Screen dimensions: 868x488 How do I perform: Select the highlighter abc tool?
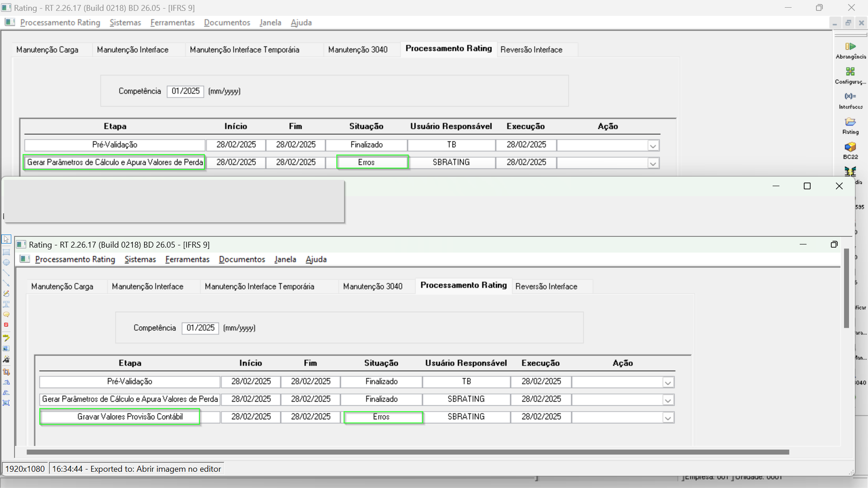point(6,338)
